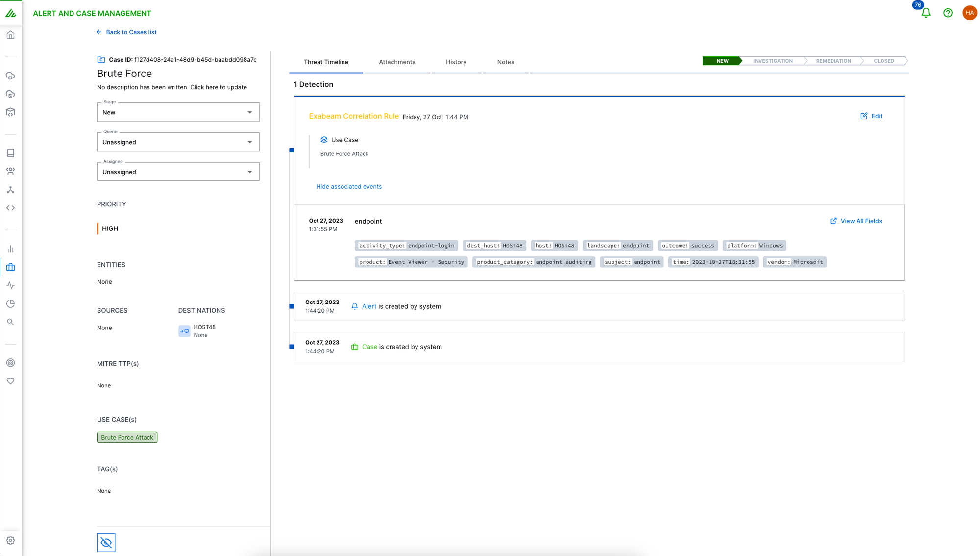This screenshot has height=556, width=980.
Task: Open the History tab
Action: coord(456,62)
